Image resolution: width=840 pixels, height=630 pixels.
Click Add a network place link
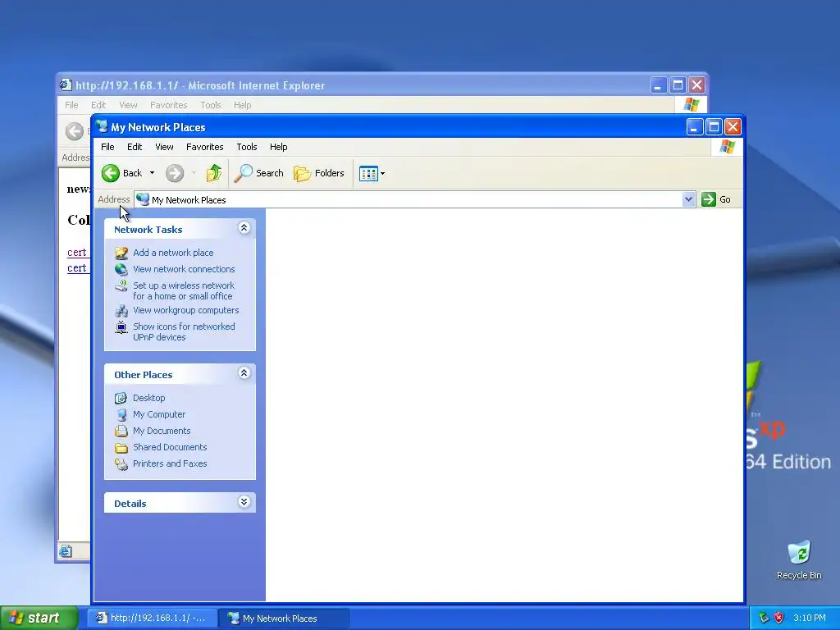(173, 253)
